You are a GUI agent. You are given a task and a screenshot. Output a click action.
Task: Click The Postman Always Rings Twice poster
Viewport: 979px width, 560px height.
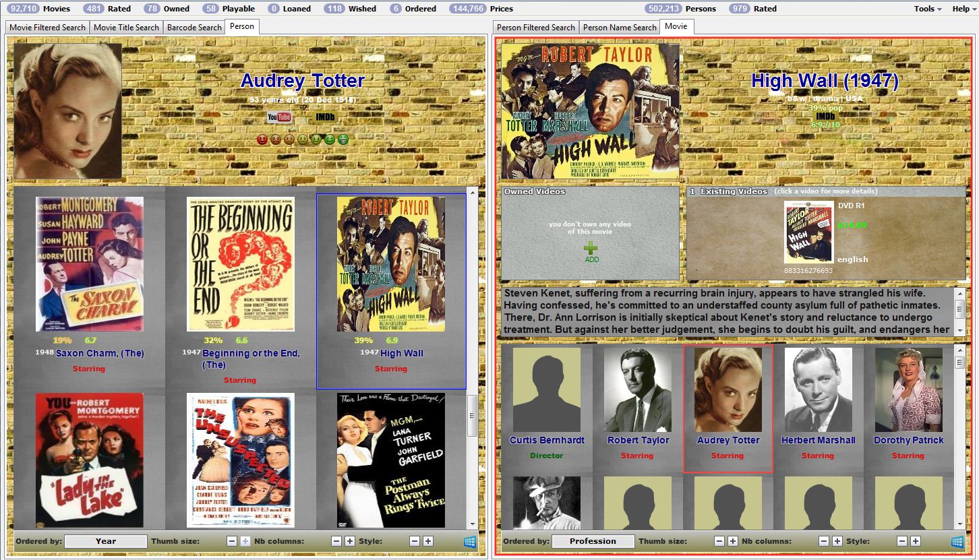391,460
